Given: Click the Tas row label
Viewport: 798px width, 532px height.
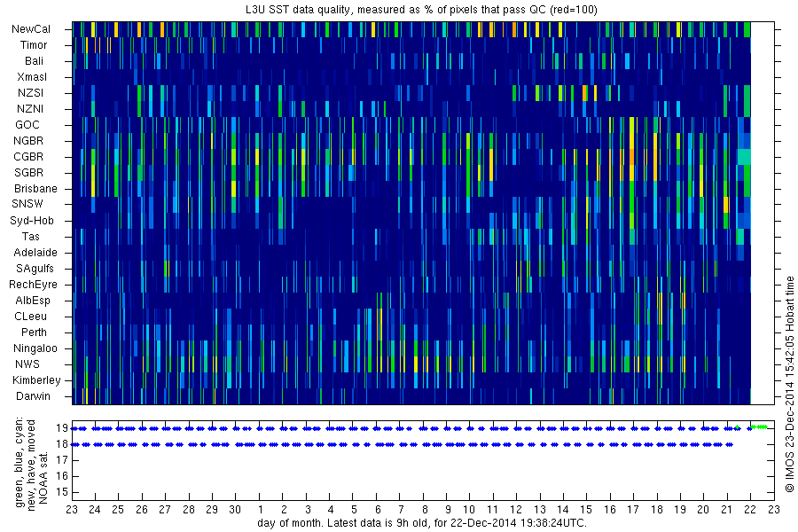Looking at the screenshot, I should (30, 237).
